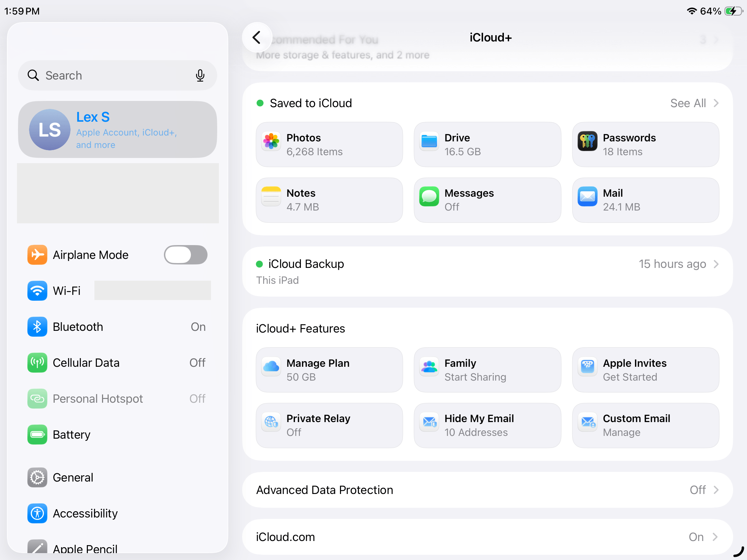Tap the Search settings field
This screenshot has width=747, height=560.
point(118,75)
